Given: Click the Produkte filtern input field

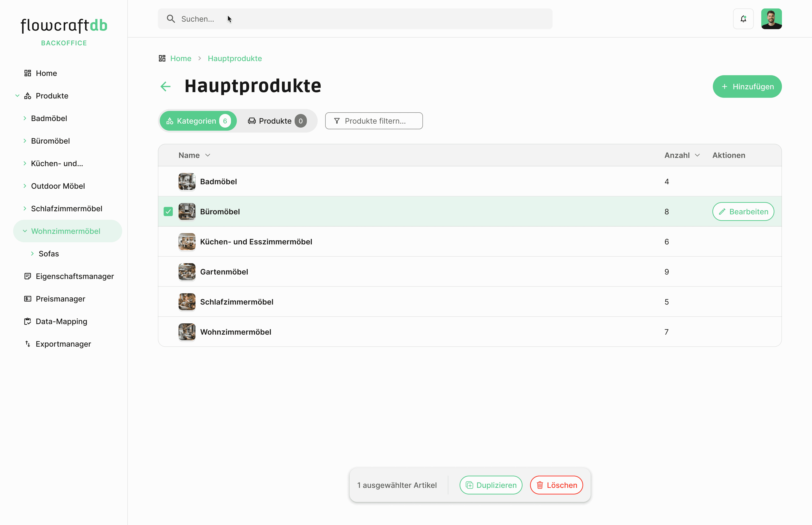Looking at the screenshot, I should pos(374,121).
